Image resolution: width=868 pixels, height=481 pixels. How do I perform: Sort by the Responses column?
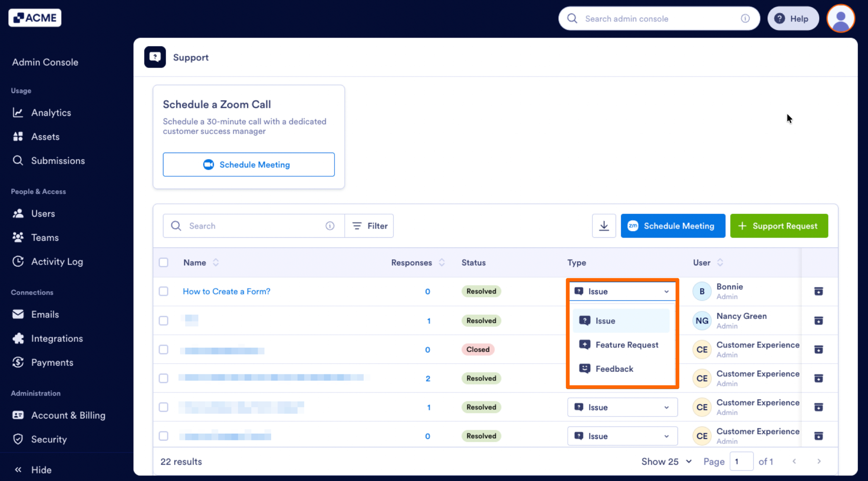[442, 263]
